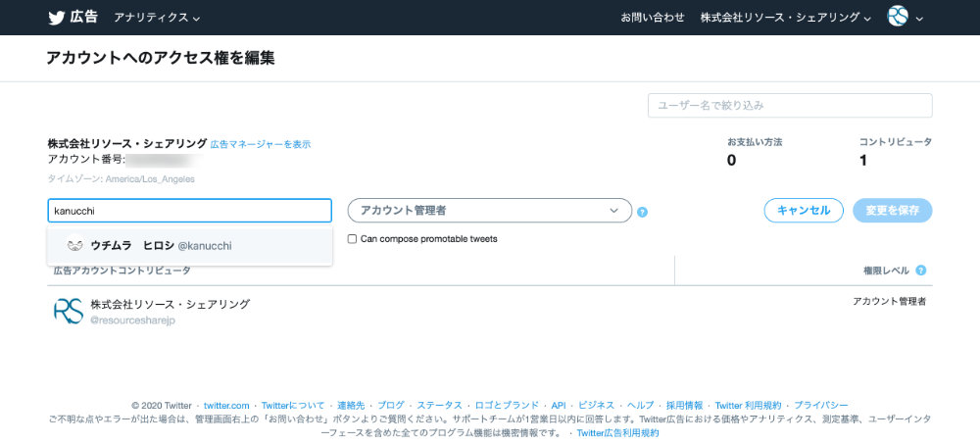Viewport: 980px width, 444px height.
Task: Click the コントリビュータ count label
Action: tap(895, 142)
